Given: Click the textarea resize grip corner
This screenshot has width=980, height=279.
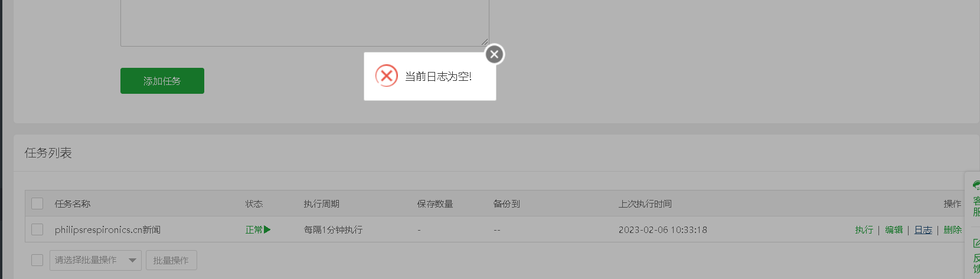Looking at the screenshot, I should [x=485, y=42].
